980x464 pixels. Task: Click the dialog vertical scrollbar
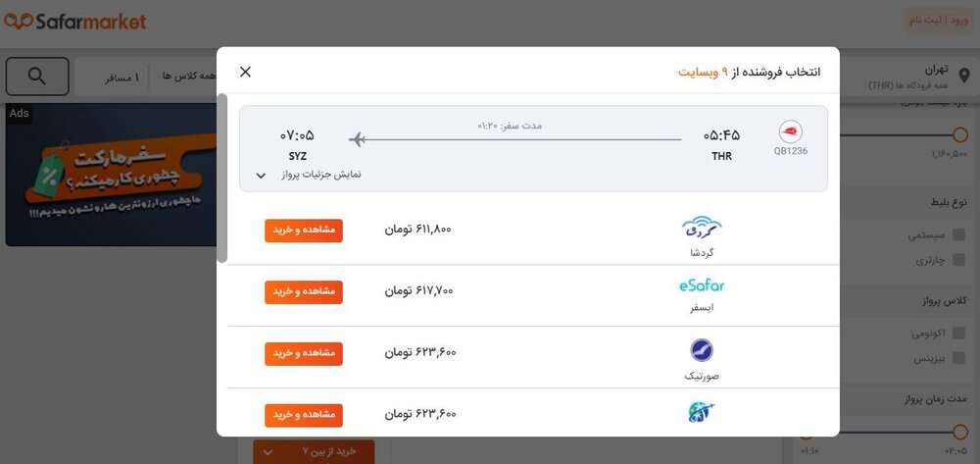pos(222,179)
